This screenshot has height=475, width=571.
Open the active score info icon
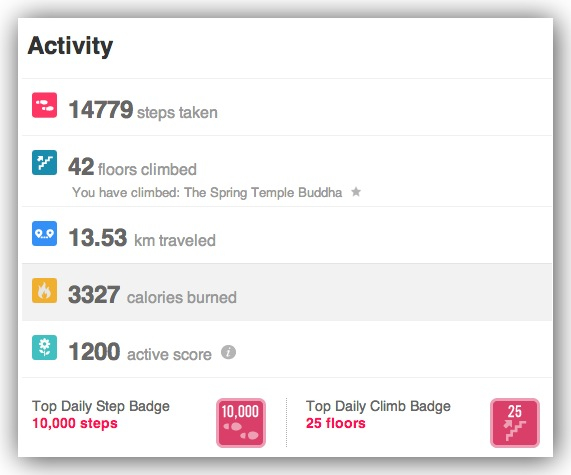point(228,352)
